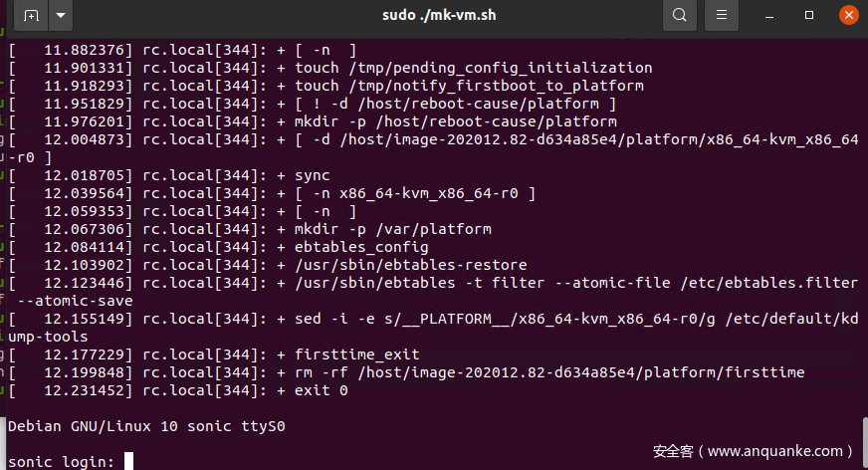Expand the new tab dropdown arrow
868x470 pixels.
coord(62,15)
